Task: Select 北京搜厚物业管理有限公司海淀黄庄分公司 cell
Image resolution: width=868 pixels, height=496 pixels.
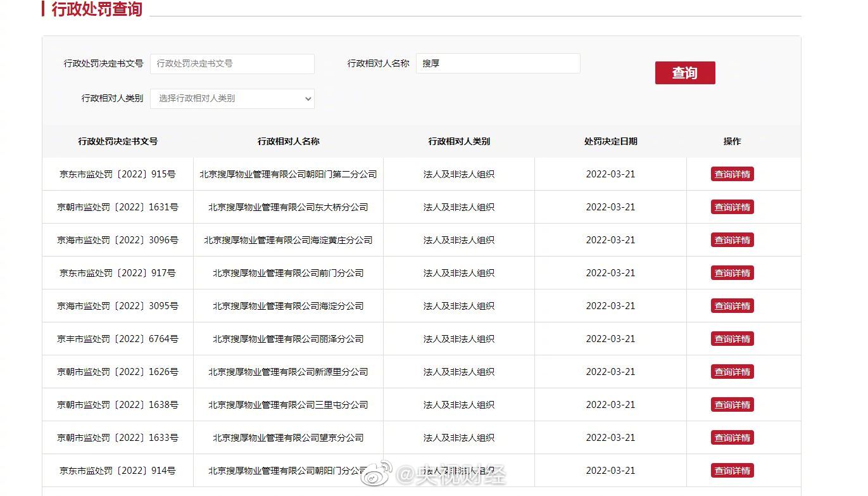Action: [288, 240]
